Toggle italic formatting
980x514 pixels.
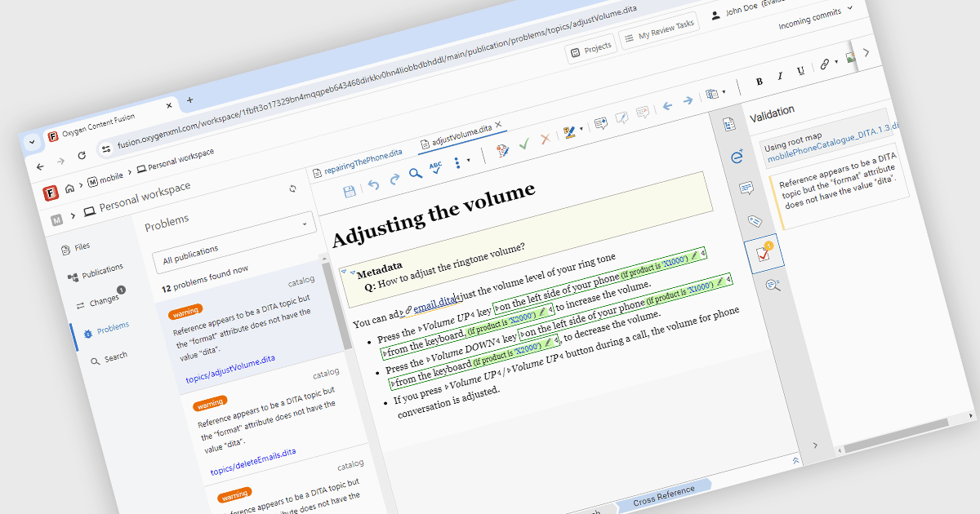[780, 76]
